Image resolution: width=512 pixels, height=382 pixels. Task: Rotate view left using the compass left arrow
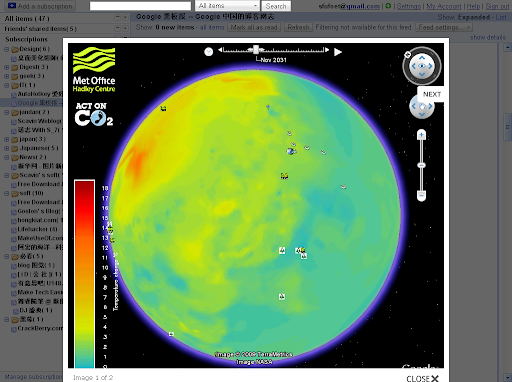tap(413, 66)
